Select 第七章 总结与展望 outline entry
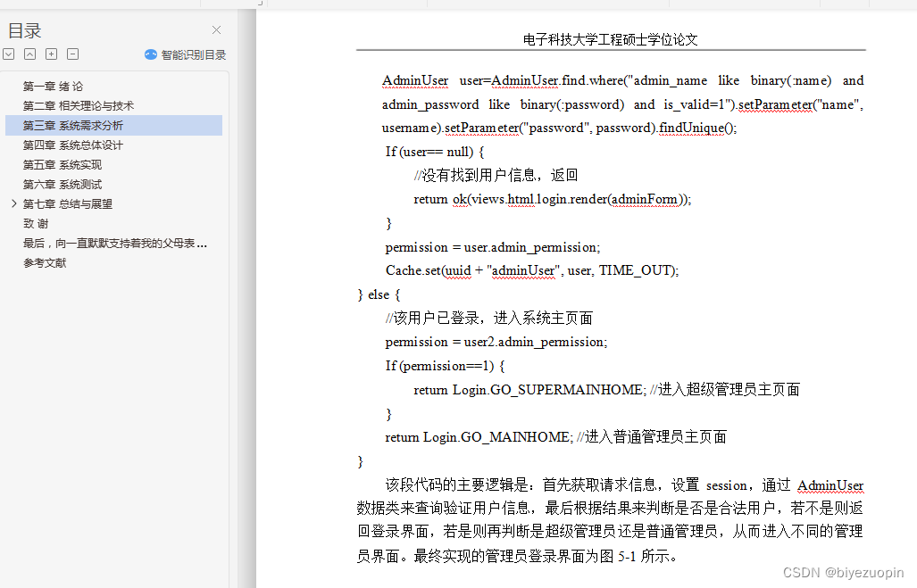 67,204
